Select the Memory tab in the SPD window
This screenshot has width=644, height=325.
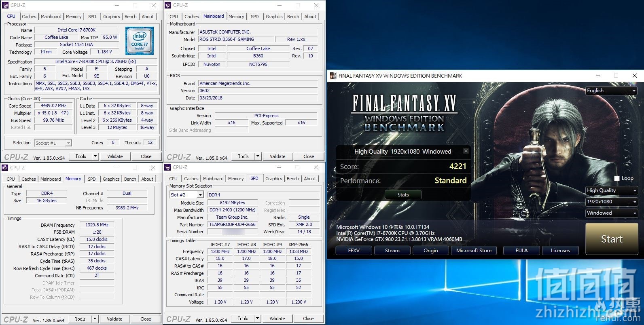(236, 179)
